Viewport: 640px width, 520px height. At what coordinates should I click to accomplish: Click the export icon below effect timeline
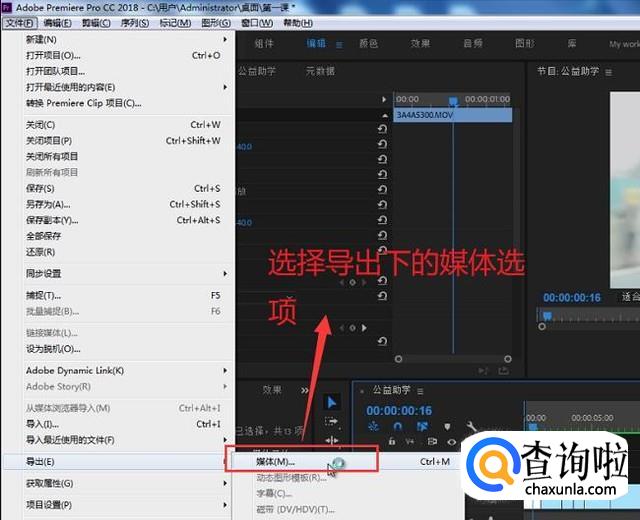pos(504,370)
